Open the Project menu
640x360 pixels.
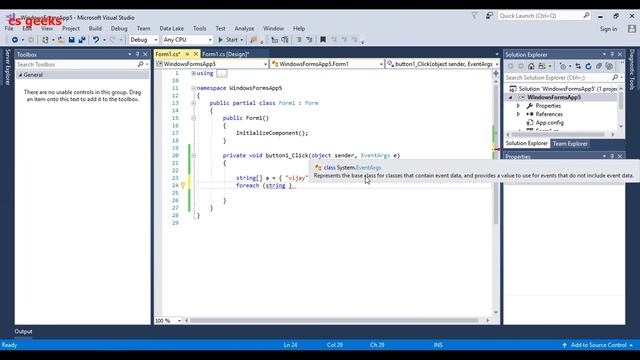tap(71, 29)
